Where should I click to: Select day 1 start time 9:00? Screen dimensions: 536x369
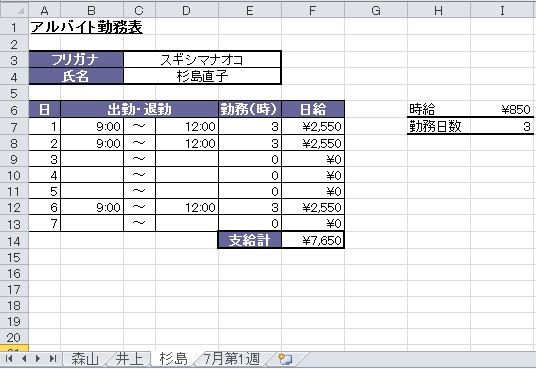click(92, 127)
